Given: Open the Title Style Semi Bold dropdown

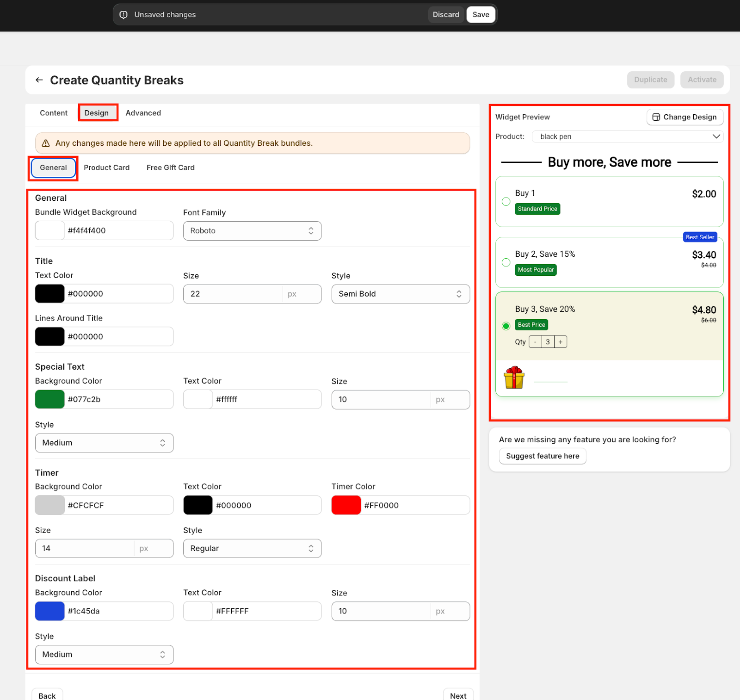Looking at the screenshot, I should (400, 294).
